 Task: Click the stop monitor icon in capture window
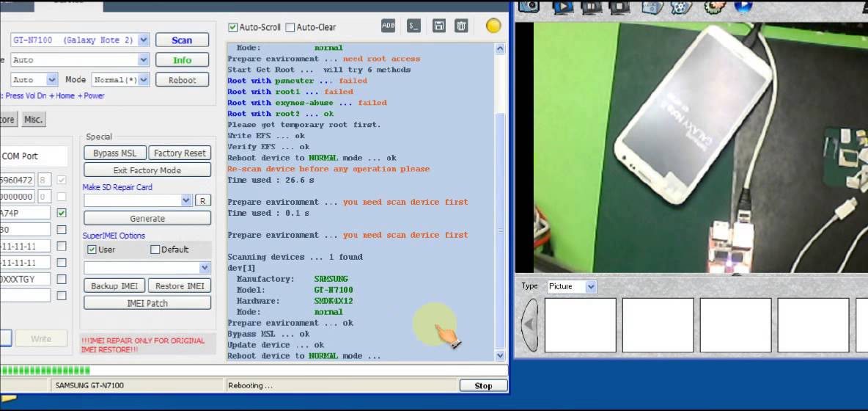point(618,6)
